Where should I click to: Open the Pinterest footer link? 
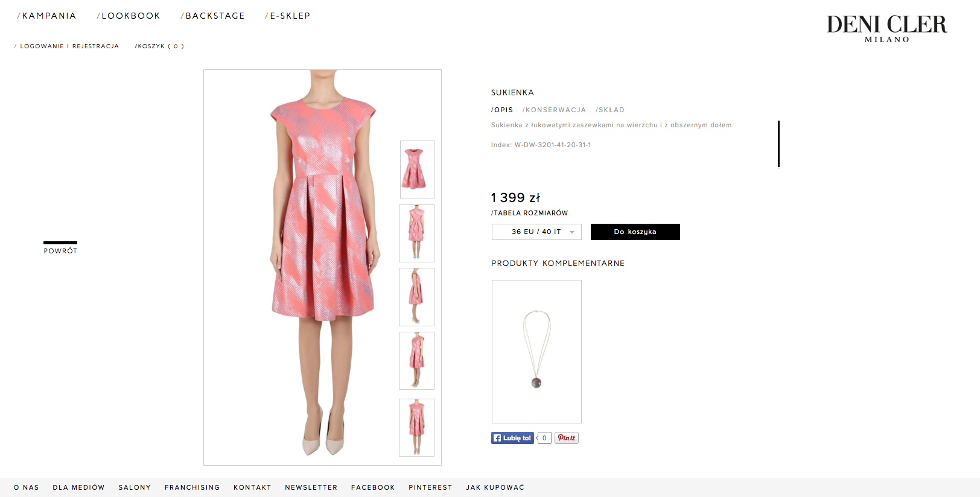point(430,487)
